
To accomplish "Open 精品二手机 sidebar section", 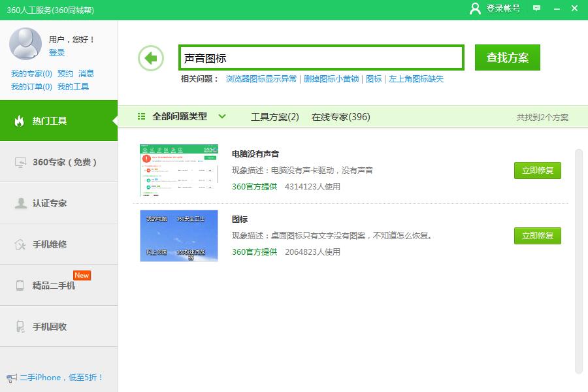I will [59, 286].
